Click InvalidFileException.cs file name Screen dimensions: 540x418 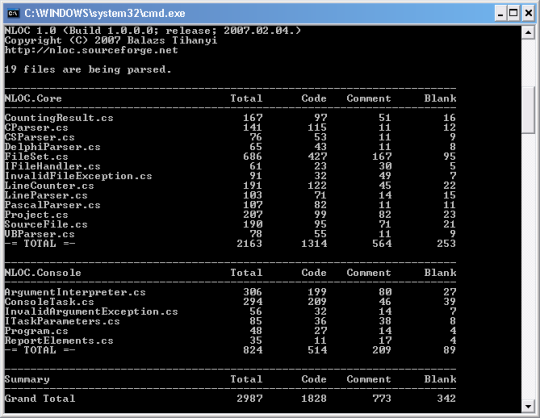tap(78, 176)
